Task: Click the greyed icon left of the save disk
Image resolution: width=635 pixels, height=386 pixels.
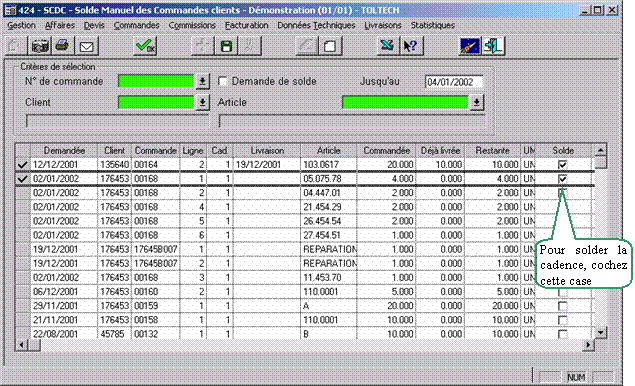Action: tap(203, 46)
